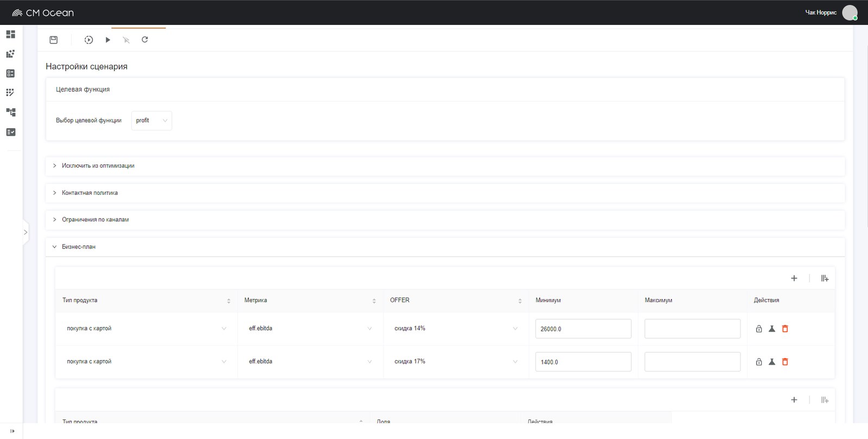Save the scenario with the floppy icon
The image size is (868, 439).
pos(53,40)
